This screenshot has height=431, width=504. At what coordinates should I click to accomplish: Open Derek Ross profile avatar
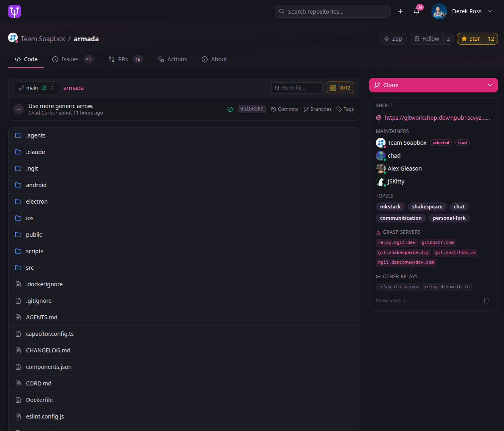point(439,11)
